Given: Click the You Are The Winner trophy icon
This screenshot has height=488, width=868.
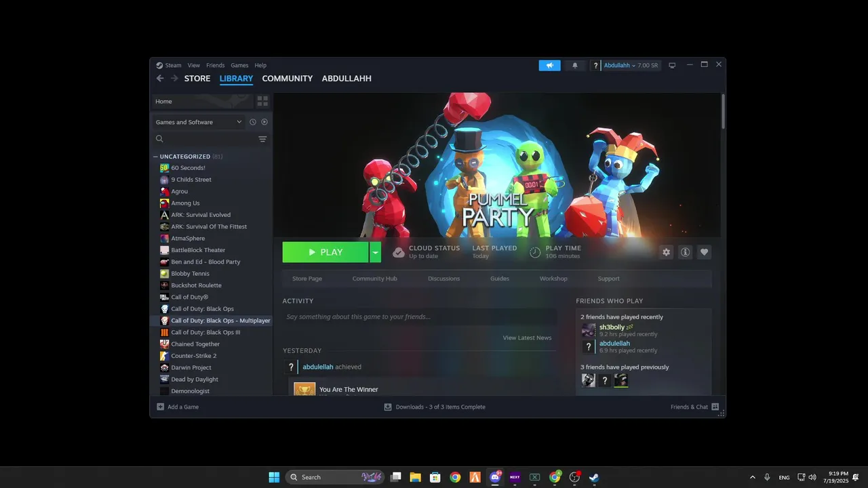Looking at the screenshot, I should pos(304,389).
